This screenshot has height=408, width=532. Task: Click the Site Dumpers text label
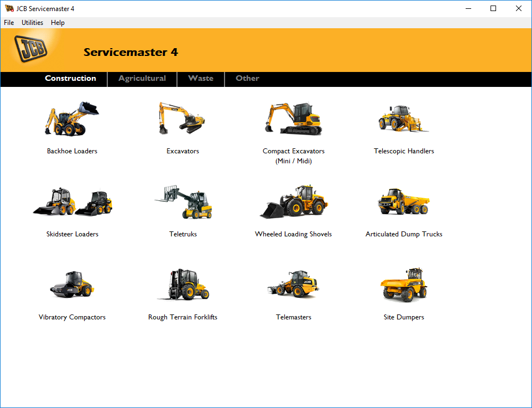pos(404,317)
